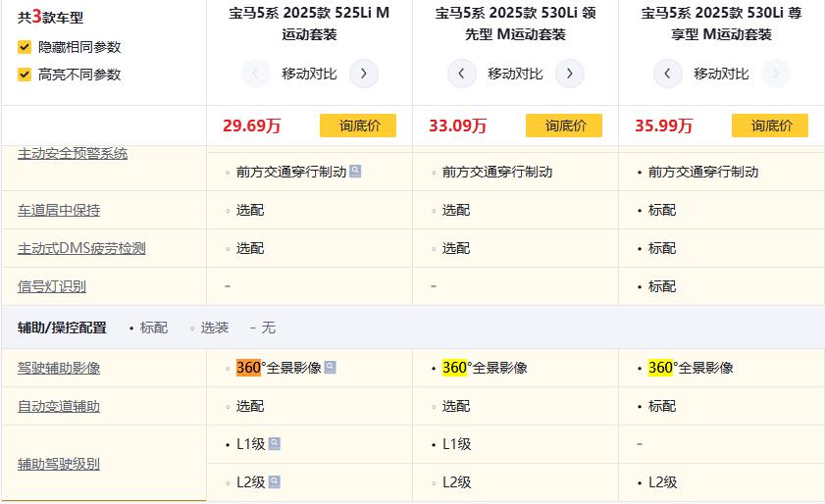Image resolution: width=825 pixels, height=504 pixels.
Task: Click 询底价 button for 33.09万 model
Action: click(x=564, y=126)
